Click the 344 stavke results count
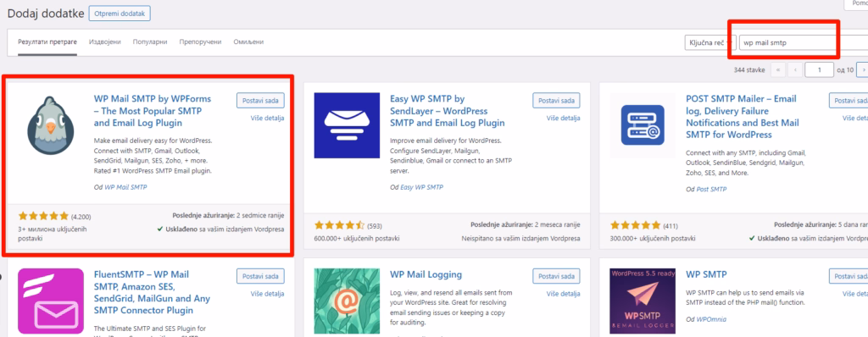The width and height of the screenshot is (868, 337). click(749, 70)
